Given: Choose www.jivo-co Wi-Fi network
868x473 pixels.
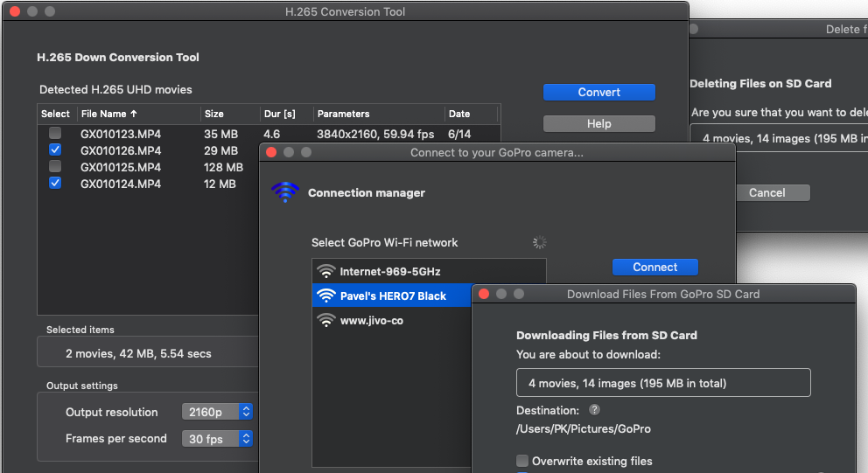Looking at the screenshot, I should (x=392, y=320).
